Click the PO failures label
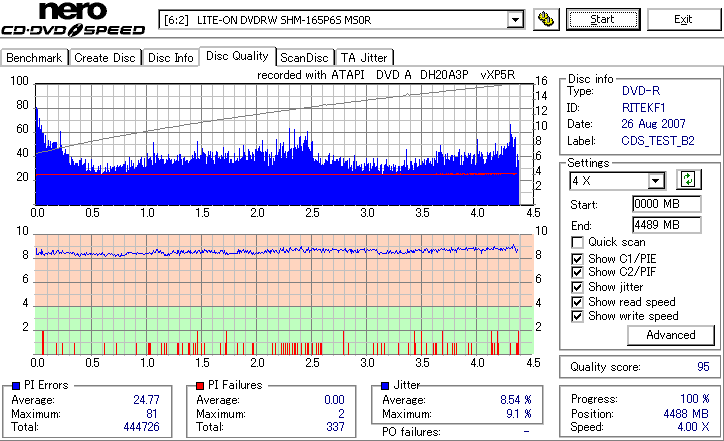This screenshot has height=441, width=724. coord(411,432)
